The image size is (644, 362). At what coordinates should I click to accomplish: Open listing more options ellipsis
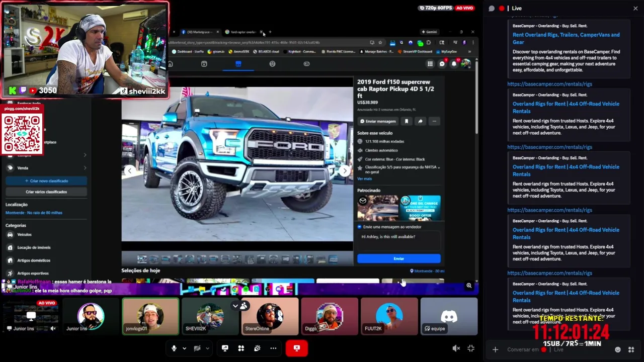[434, 121]
